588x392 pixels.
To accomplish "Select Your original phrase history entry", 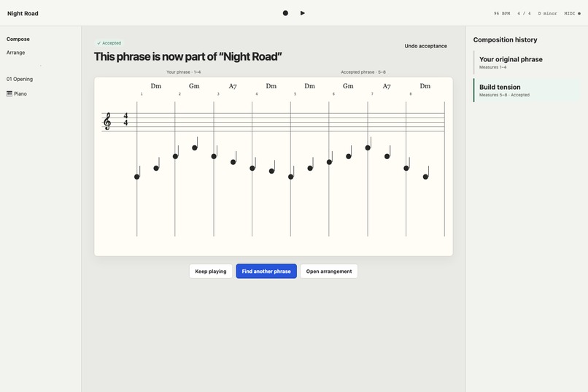I will point(527,62).
